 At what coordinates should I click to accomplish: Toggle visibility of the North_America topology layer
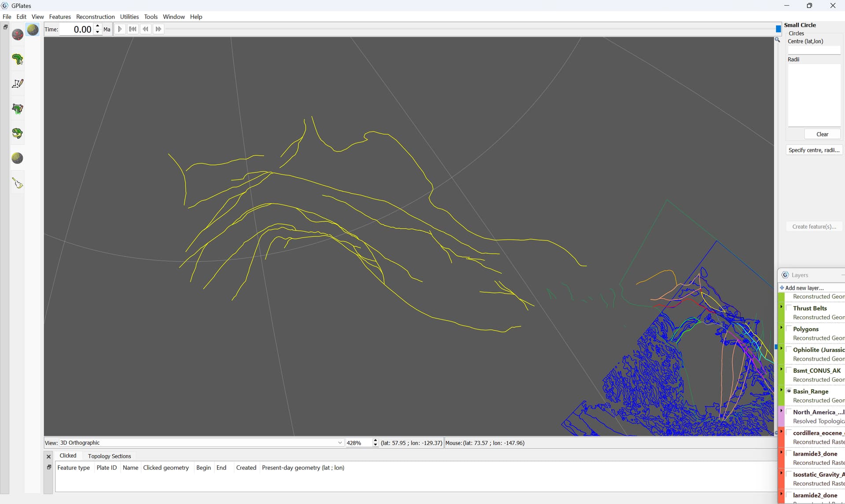(789, 411)
